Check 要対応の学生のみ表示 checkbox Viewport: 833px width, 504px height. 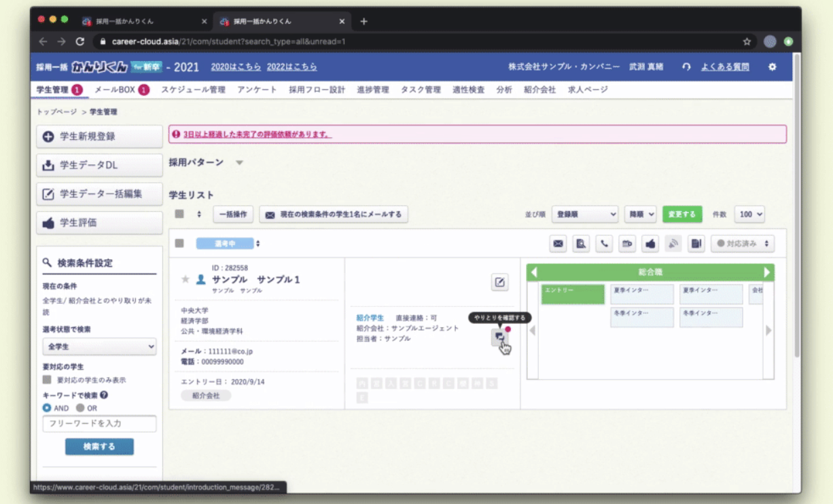(x=47, y=380)
